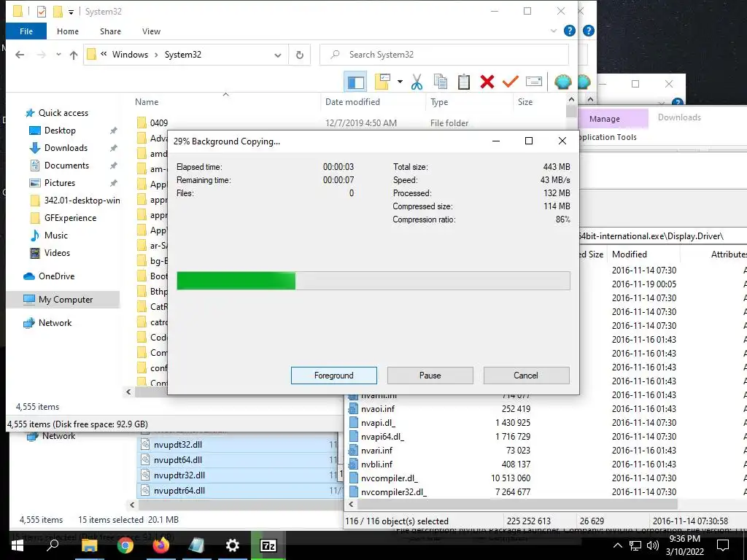747x560 pixels.
Task: Open Google Chrome from the taskbar
Action: pyautogui.click(x=125, y=545)
